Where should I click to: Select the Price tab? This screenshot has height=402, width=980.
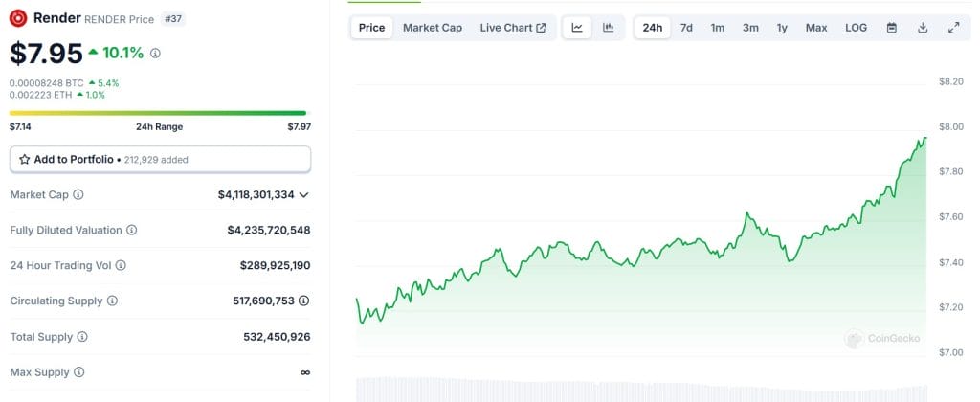pyautogui.click(x=372, y=28)
